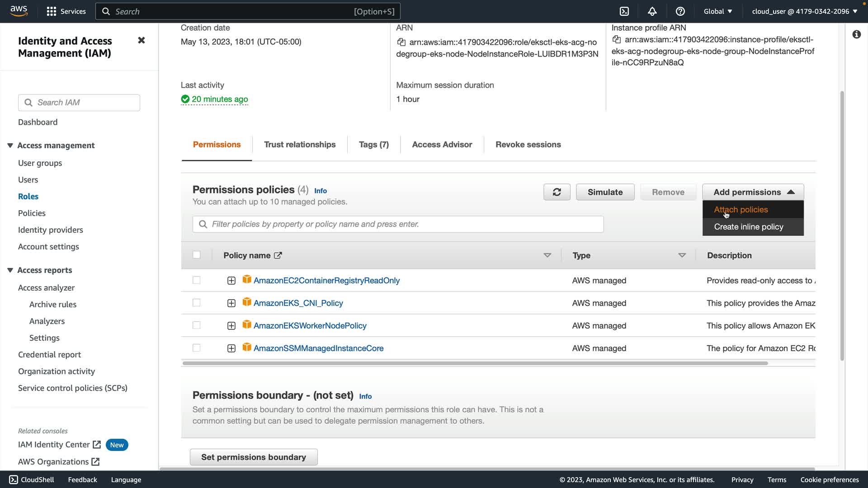Click the AWS logo home icon
Viewport: 868px width, 488px height.
pos(19,11)
